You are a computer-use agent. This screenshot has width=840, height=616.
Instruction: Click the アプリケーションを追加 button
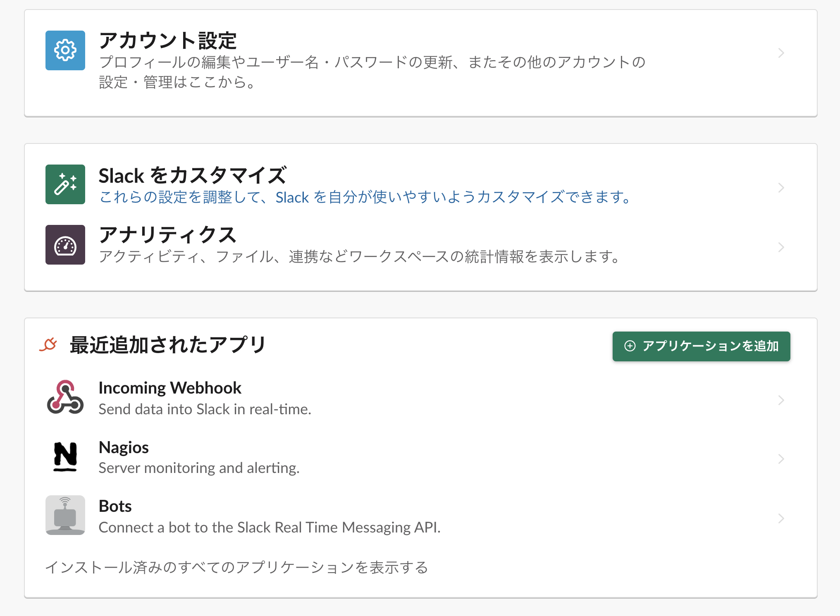tap(701, 346)
